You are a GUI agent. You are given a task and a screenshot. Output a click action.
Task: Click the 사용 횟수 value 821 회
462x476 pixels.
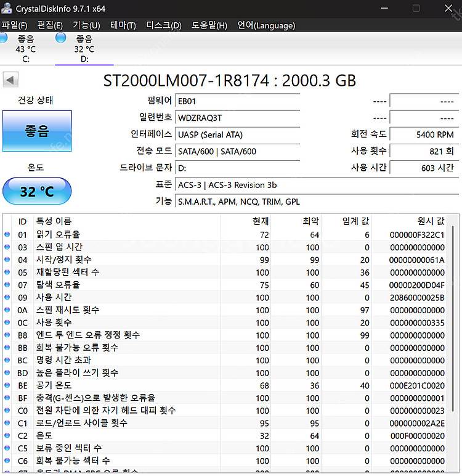[424, 151]
